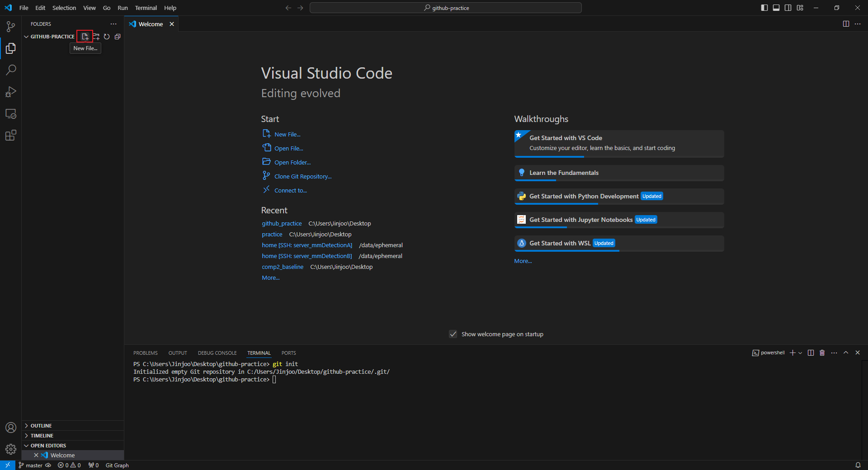Publish branch using cloud icon in status bar
This screenshot has width=868, height=470.
click(48, 465)
